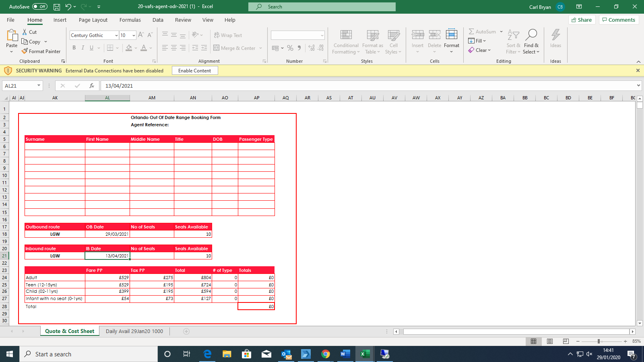This screenshot has width=644, height=362.
Task: Open the Formulas ribbon tab
Action: click(130, 20)
